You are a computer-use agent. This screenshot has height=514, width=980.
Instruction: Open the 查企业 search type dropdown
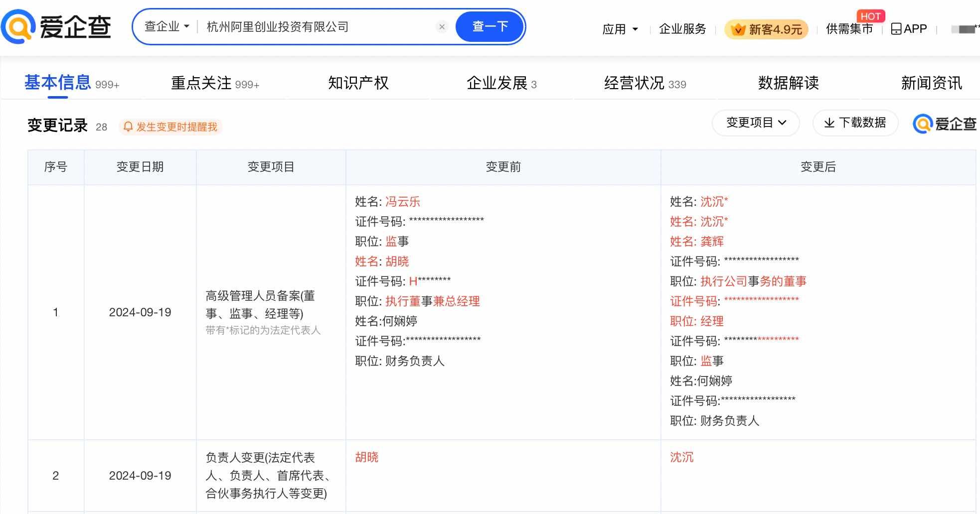tap(167, 26)
